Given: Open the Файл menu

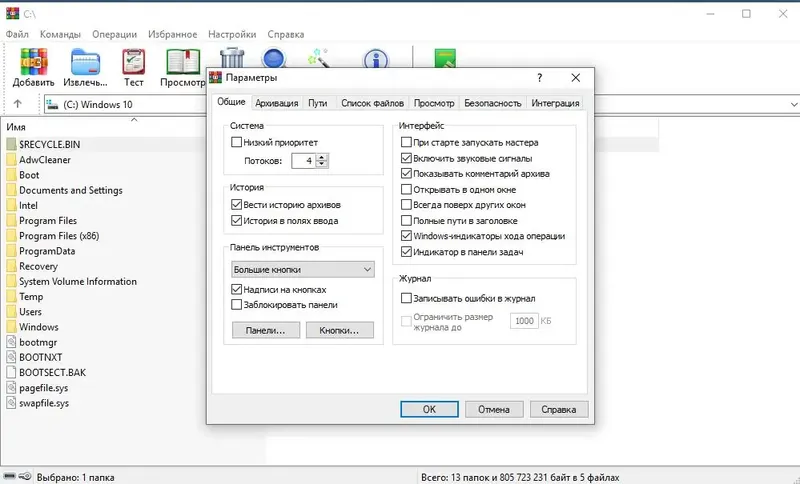Looking at the screenshot, I should tap(17, 34).
